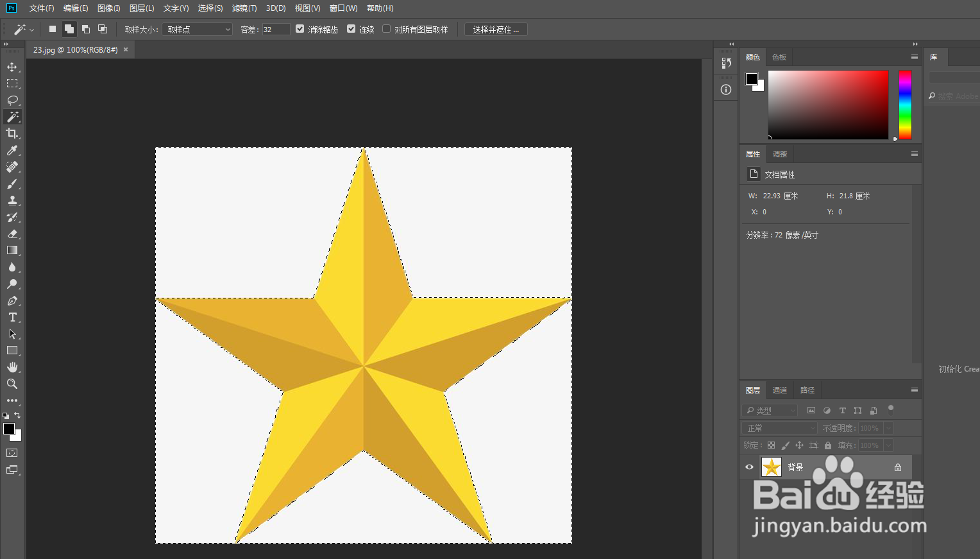Select the Move tool
Image resolution: width=980 pixels, height=559 pixels.
tap(12, 67)
